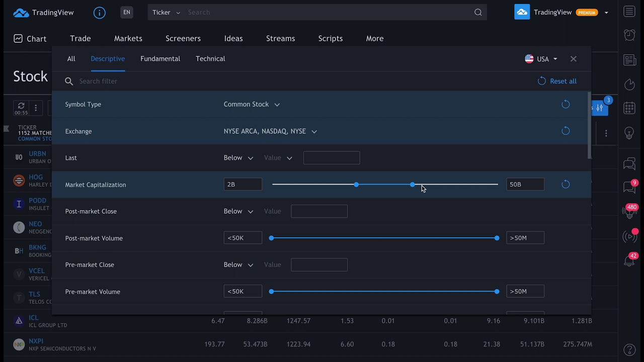
Task: Switch to the Technical filters tab
Action: coord(210,59)
